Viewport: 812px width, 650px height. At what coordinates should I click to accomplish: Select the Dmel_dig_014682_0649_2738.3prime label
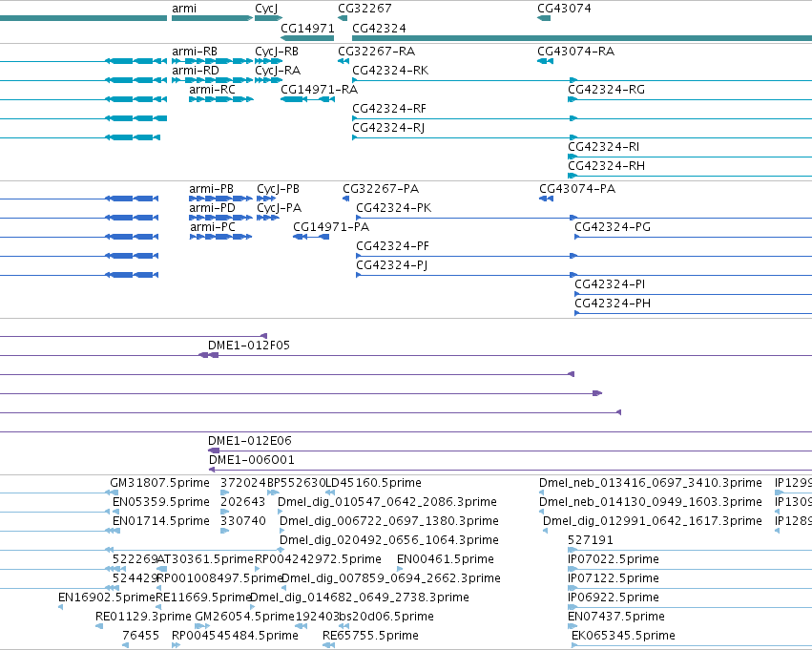click(360, 598)
